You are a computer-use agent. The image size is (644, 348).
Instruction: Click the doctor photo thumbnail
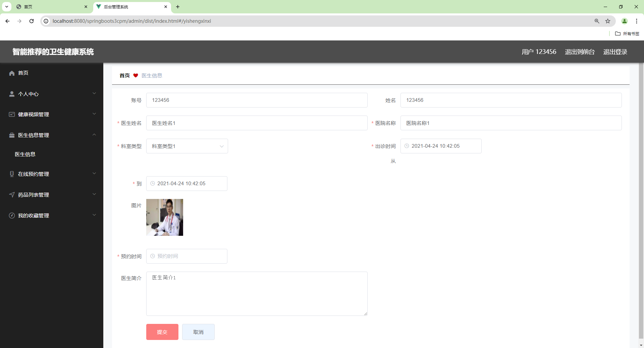click(x=164, y=217)
